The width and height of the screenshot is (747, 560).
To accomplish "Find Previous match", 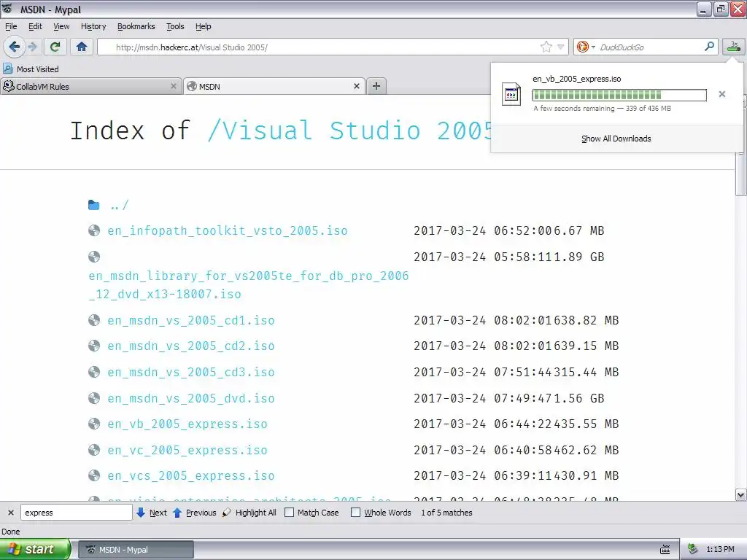I will [194, 513].
